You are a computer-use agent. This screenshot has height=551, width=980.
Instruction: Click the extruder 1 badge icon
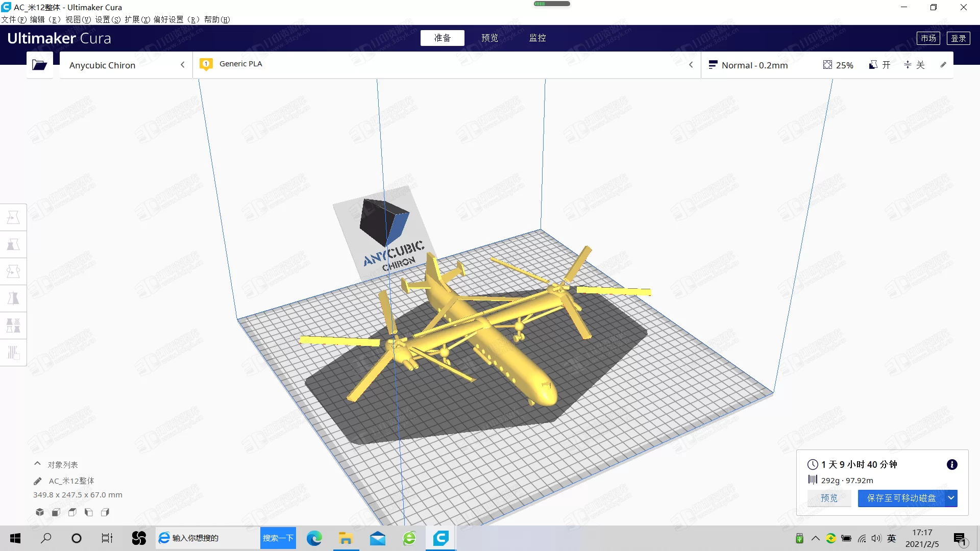[x=206, y=64]
